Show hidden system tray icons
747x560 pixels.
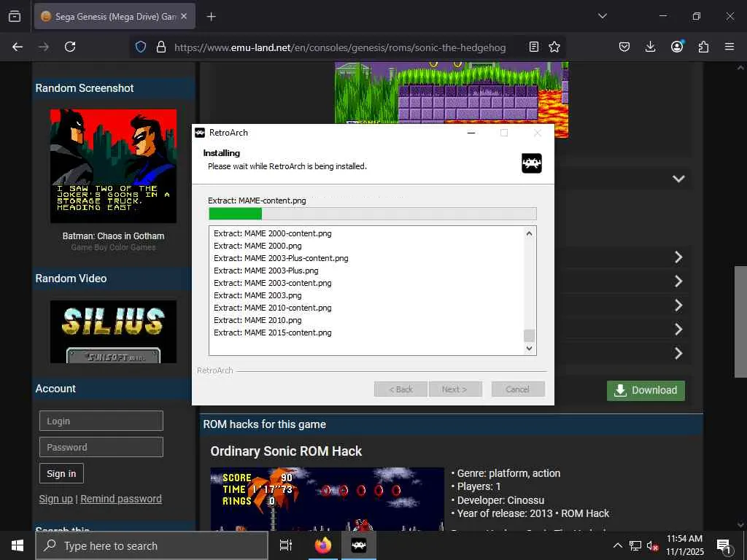[617, 545]
